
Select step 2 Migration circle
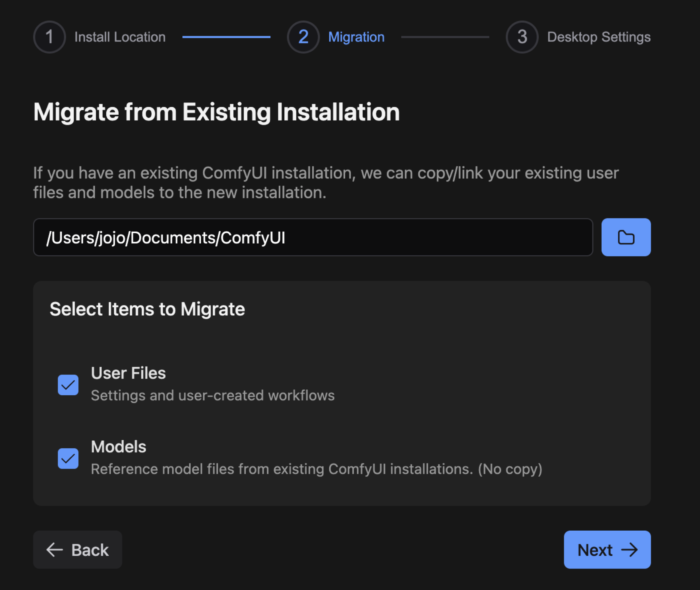(303, 37)
